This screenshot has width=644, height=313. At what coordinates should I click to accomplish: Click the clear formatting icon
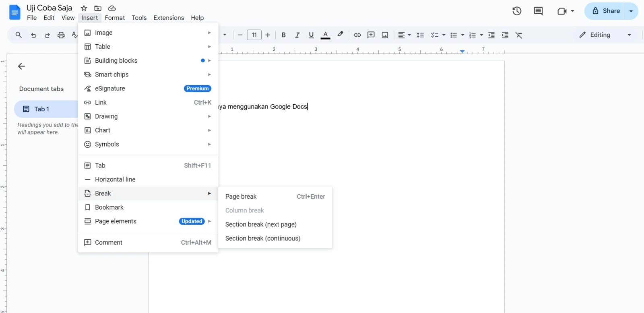tap(519, 35)
